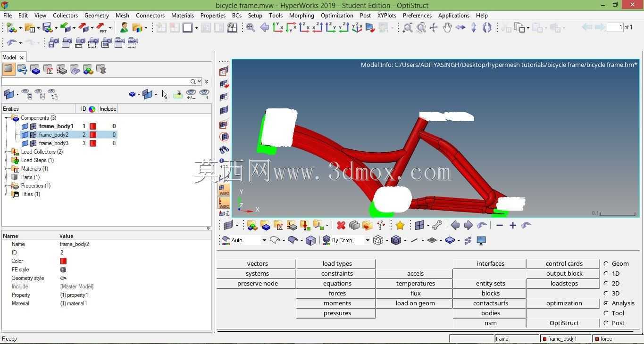Expand the Materials (1) node
Screen dimensions: 644x344
(x=6, y=169)
